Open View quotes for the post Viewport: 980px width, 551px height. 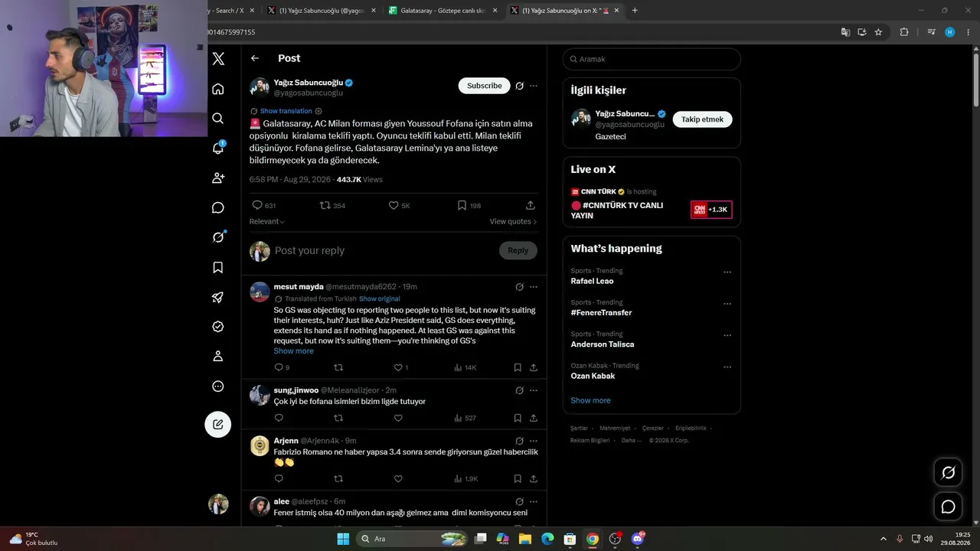(x=513, y=221)
